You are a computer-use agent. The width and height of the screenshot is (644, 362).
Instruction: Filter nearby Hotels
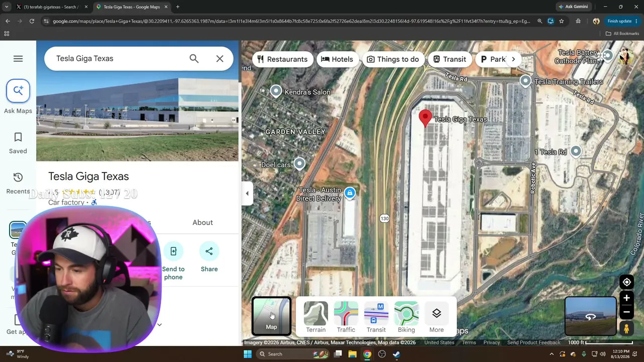coord(337,59)
